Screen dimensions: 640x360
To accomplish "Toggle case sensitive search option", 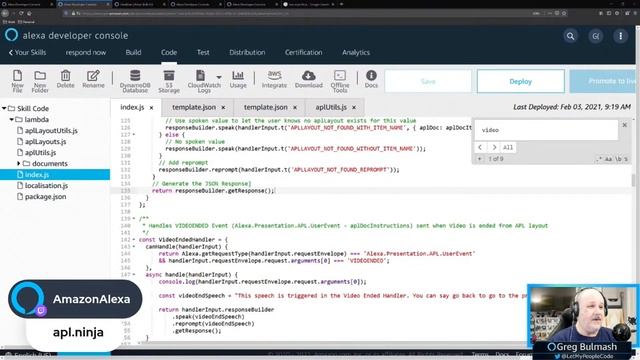I will 608,159.
